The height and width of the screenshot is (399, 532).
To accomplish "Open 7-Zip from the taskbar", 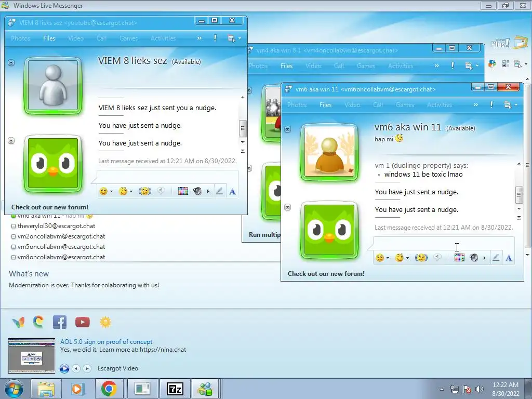I will [x=175, y=389].
